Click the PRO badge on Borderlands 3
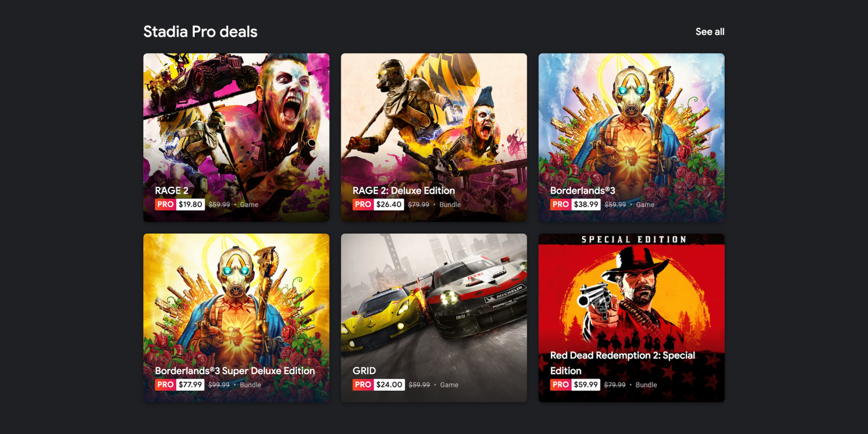 click(560, 205)
